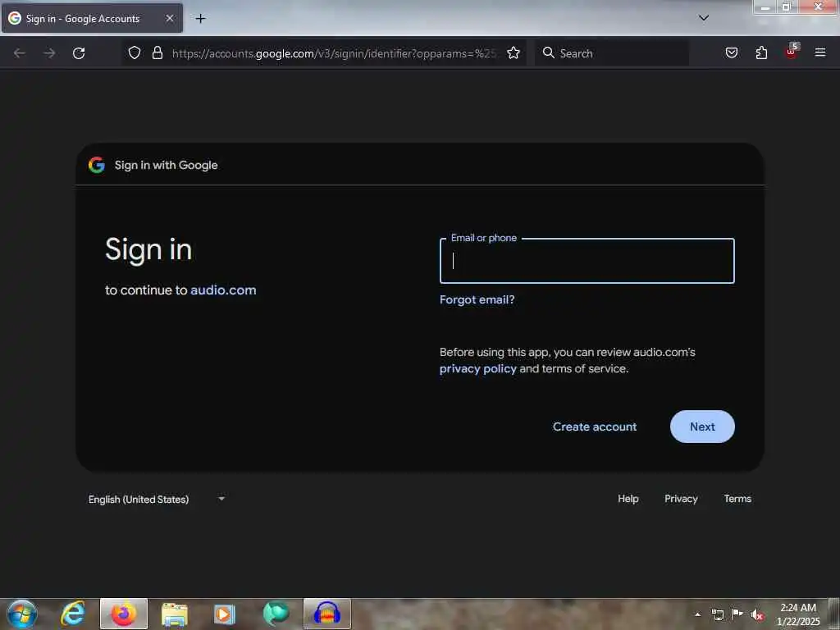Choose Create account
Image resolution: width=840 pixels, height=630 pixels.
(595, 427)
